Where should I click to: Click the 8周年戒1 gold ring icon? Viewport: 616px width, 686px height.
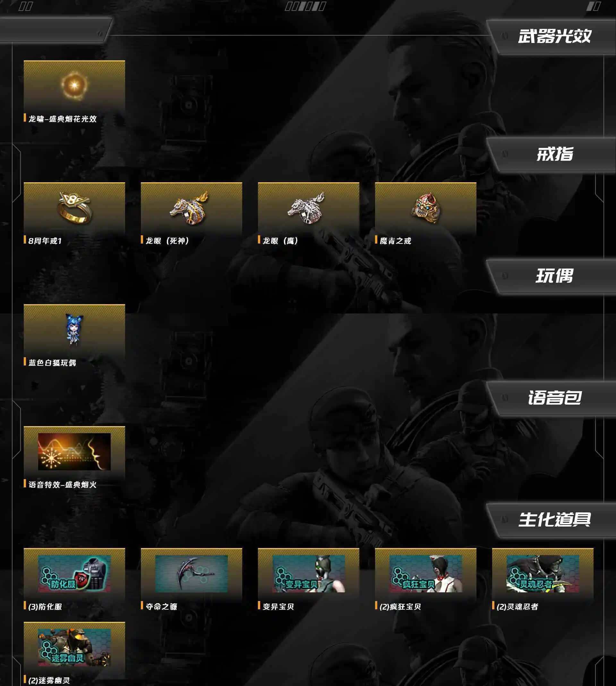[74, 208]
